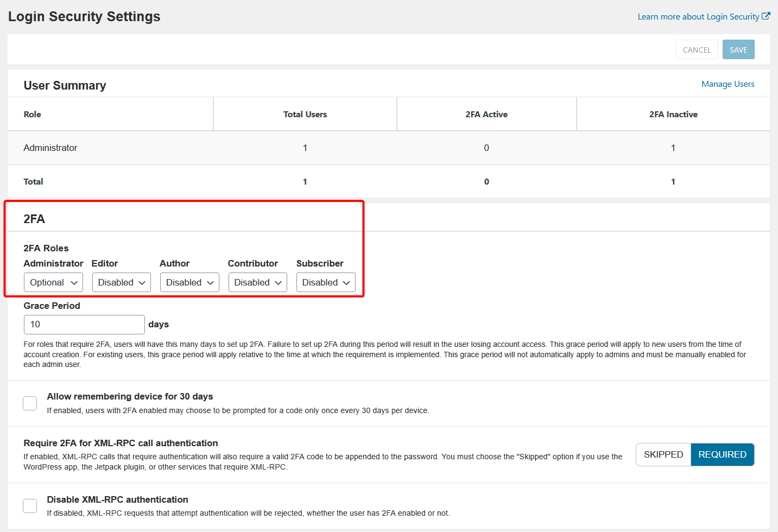This screenshot has height=532, width=778.
Task: Click the Grace Period days input field
Action: click(84, 325)
